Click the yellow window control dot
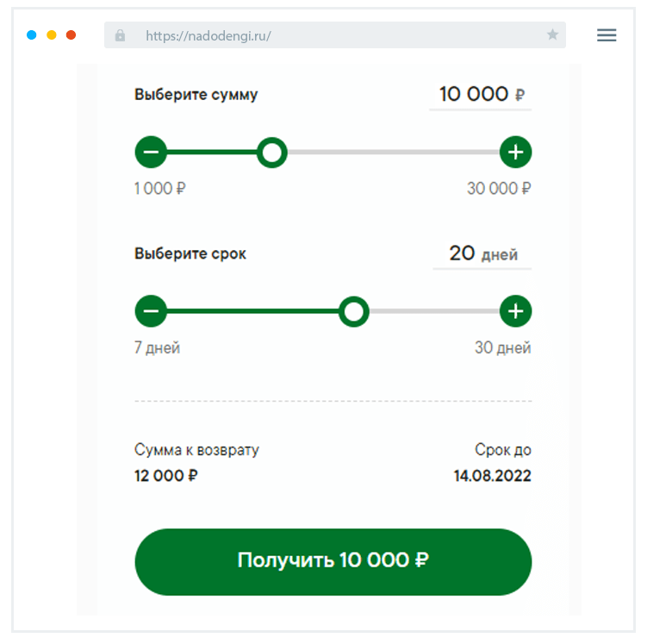Screen dimensions: 647x644 point(52,35)
